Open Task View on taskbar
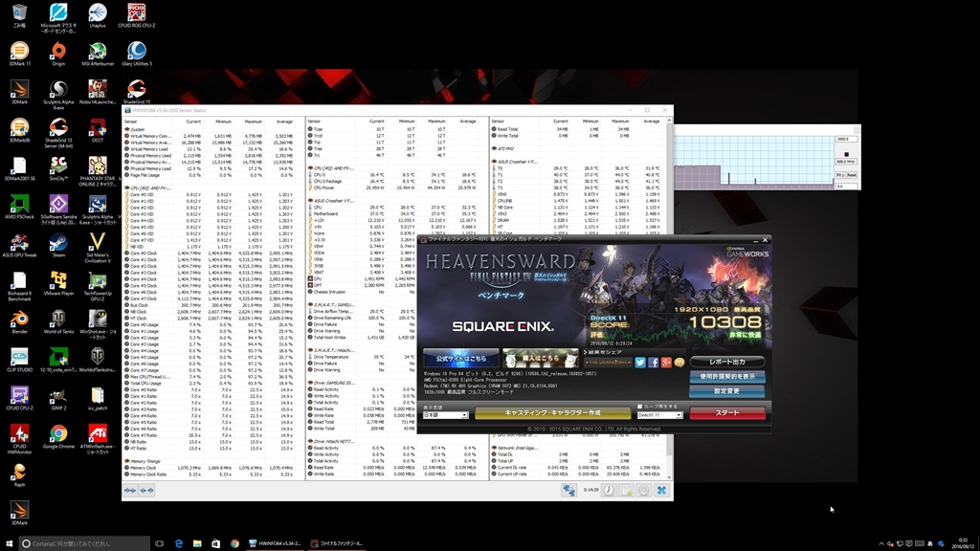This screenshot has height=551, width=980. coord(160,543)
